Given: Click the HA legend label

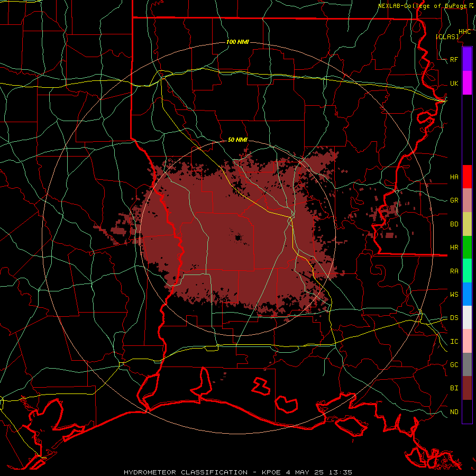Looking at the screenshot, I should [x=454, y=177].
